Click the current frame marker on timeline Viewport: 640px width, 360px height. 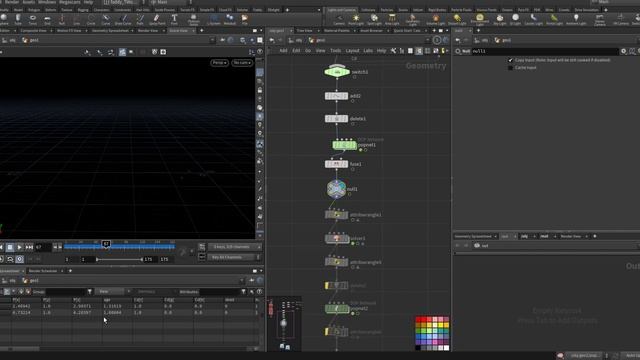pyautogui.click(x=106, y=244)
